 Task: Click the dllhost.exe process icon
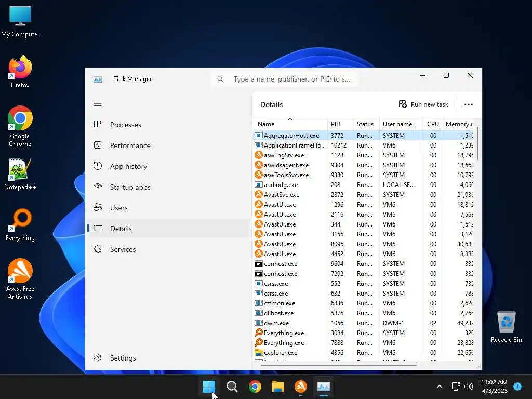(259, 313)
